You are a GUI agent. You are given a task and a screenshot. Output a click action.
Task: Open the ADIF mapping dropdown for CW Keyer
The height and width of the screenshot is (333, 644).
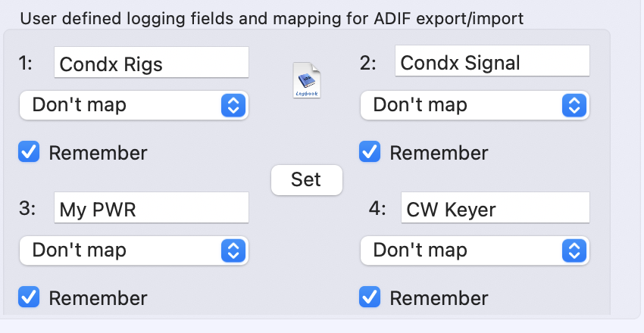[474, 250]
